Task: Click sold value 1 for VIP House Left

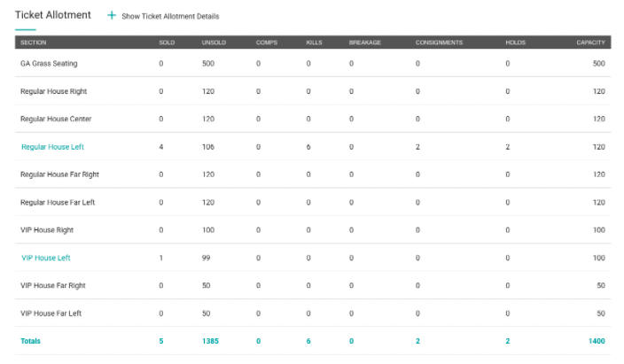Action: pos(161,258)
